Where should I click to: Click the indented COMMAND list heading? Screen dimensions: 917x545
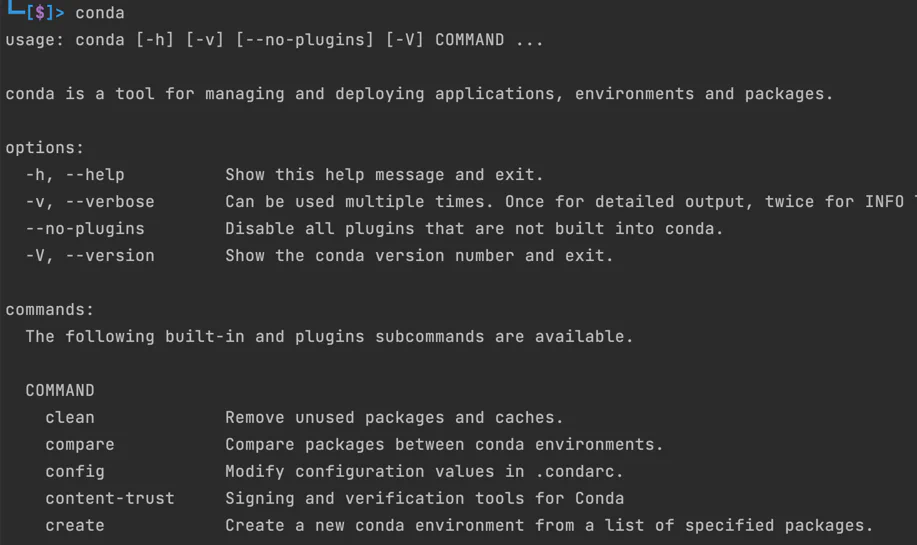click(60, 391)
